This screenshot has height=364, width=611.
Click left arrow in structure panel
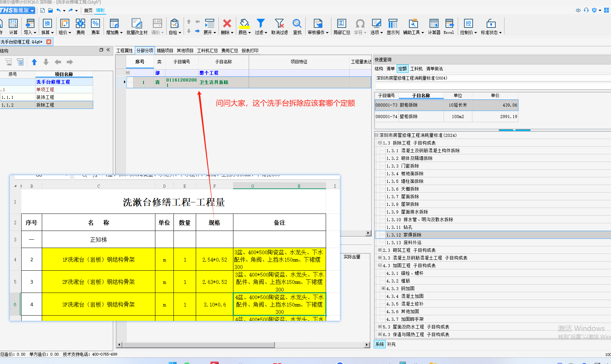(x=58, y=62)
